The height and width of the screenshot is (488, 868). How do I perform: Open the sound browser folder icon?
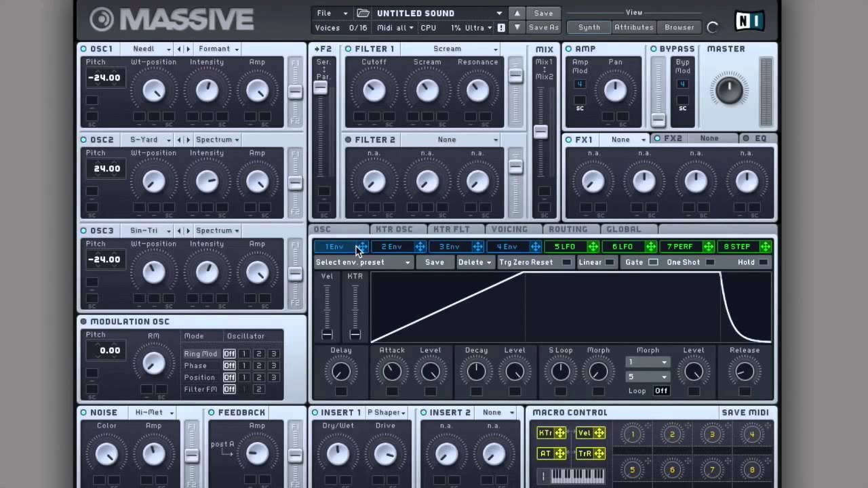pos(363,13)
